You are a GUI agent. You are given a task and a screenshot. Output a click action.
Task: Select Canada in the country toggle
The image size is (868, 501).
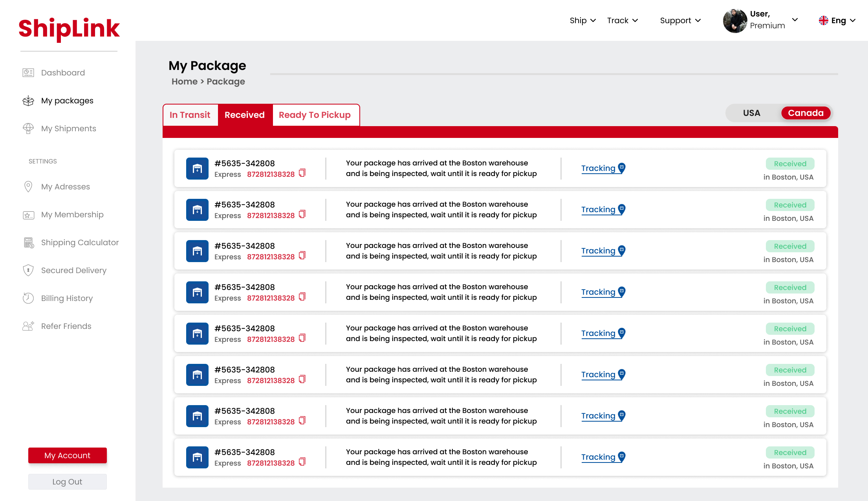[x=806, y=113]
